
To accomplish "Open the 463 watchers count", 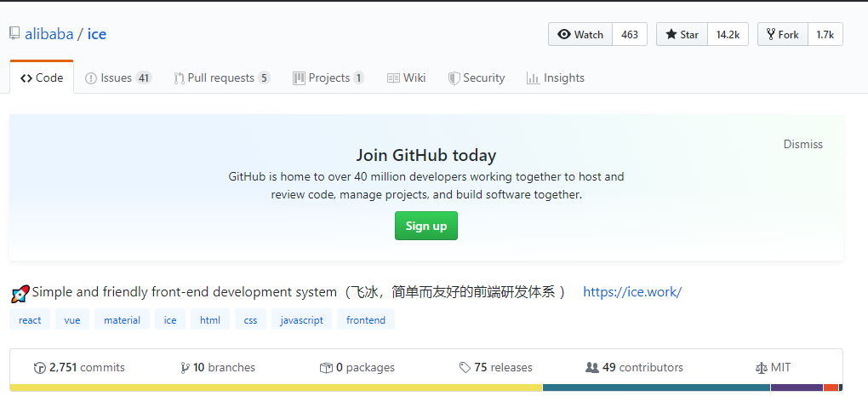I will pos(630,34).
